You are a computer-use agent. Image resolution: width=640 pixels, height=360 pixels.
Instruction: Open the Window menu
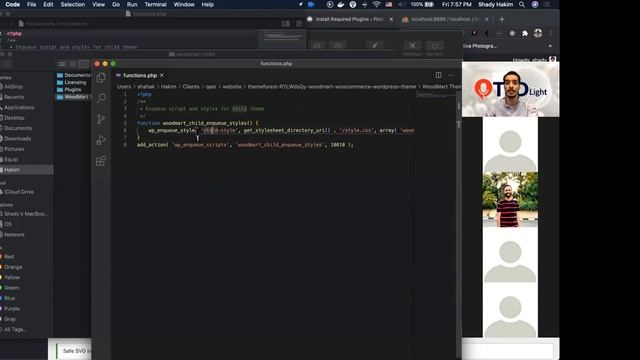click(184, 4)
